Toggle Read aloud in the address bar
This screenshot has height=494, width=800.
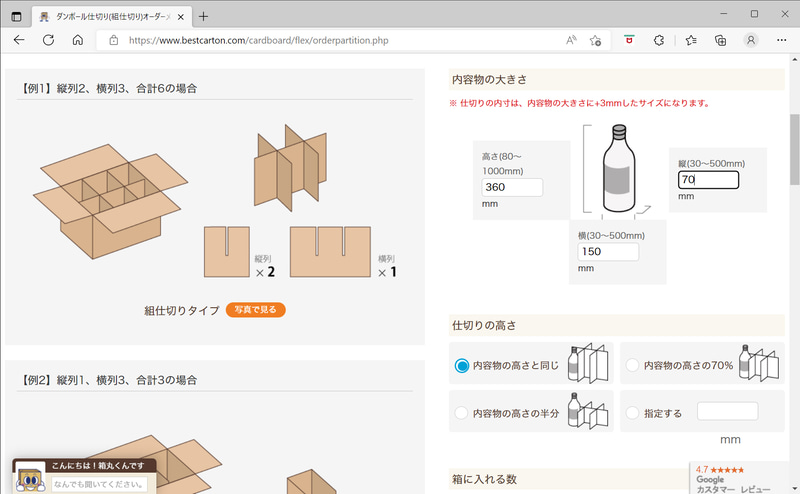pyautogui.click(x=571, y=41)
